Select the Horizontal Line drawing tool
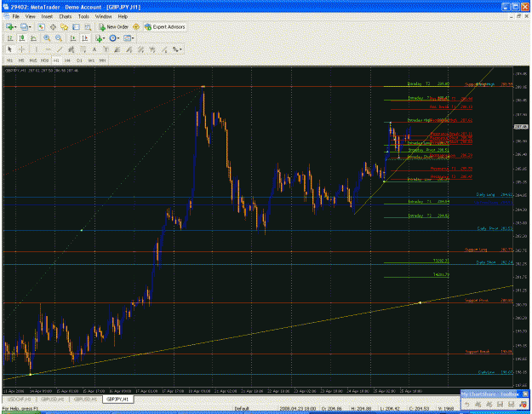The width and height of the screenshot is (532, 414). (x=48, y=49)
